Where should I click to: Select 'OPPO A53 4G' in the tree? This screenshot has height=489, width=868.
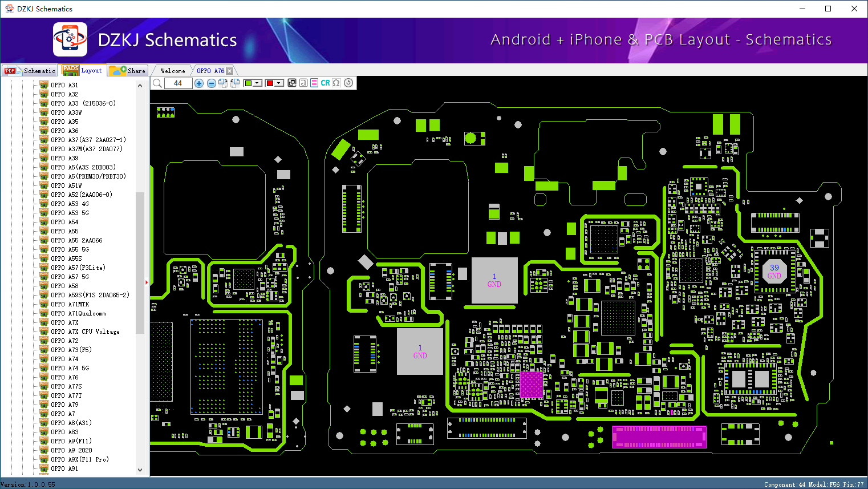(x=70, y=204)
